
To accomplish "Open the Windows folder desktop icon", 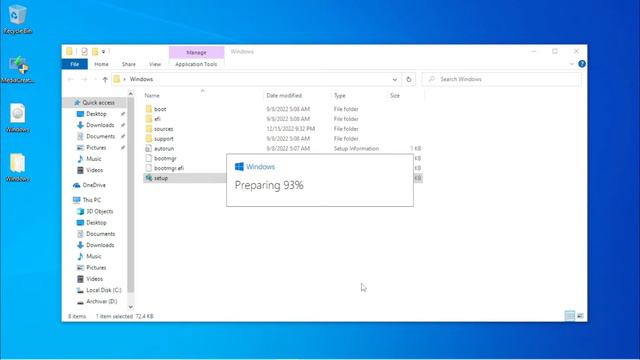I will 18,167.
